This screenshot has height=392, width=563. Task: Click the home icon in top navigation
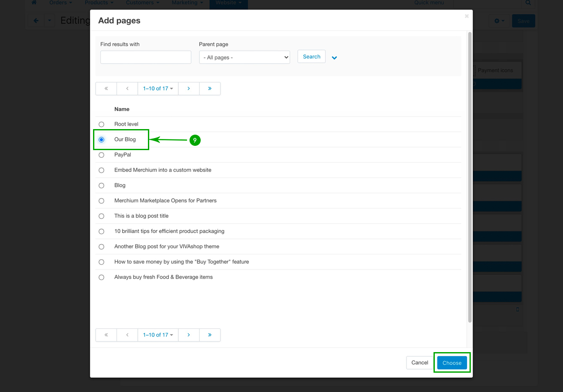tap(34, 3)
